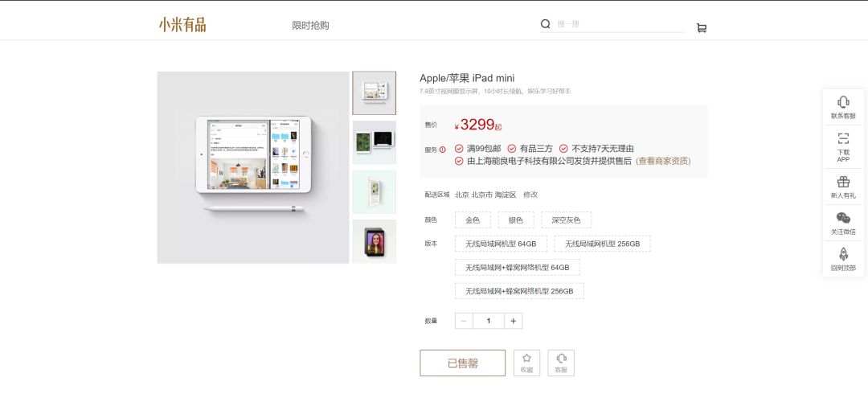Open 查看商家资质 link
The width and height of the screenshot is (868, 398).
(x=663, y=161)
